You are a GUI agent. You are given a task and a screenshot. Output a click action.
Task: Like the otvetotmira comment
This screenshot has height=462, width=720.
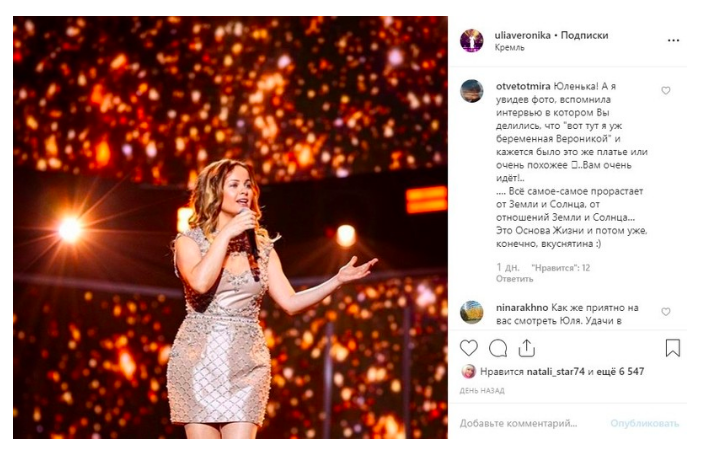tap(666, 91)
